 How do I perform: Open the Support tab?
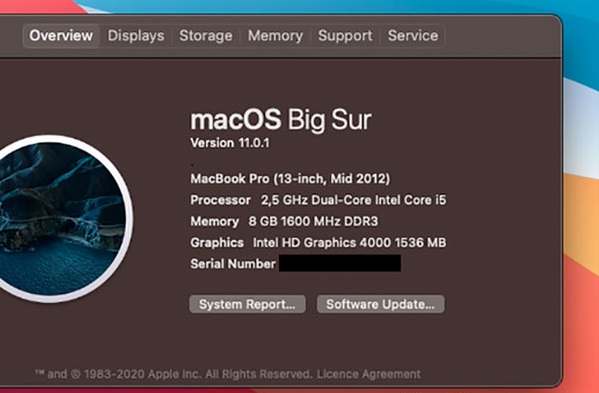(x=345, y=36)
